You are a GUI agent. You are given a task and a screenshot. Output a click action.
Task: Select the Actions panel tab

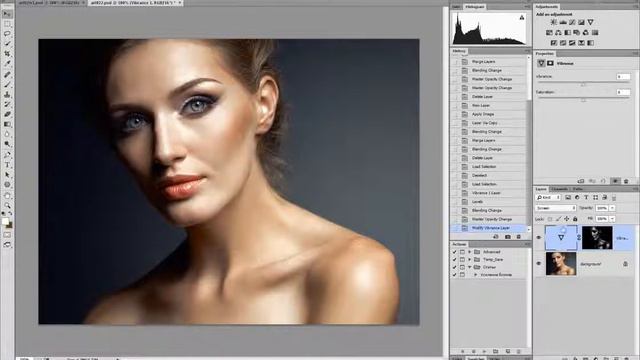pos(459,244)
